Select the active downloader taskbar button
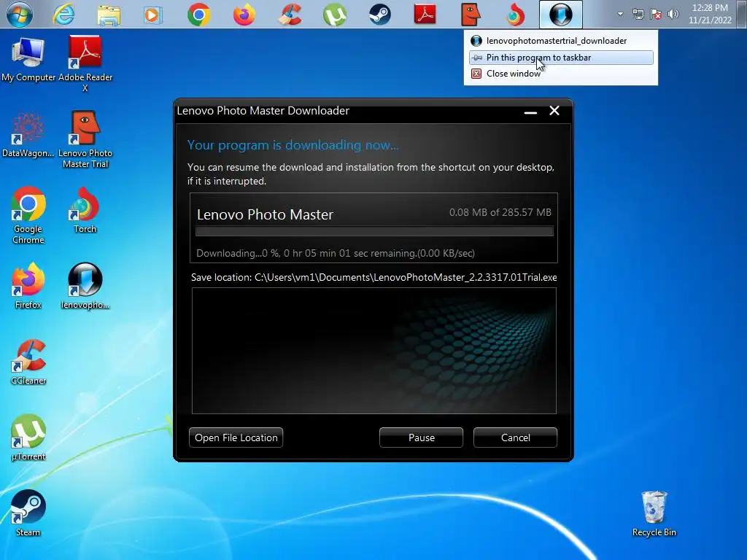Image resolution: width=747 pixels, height=560 pixels. [561, 15]
